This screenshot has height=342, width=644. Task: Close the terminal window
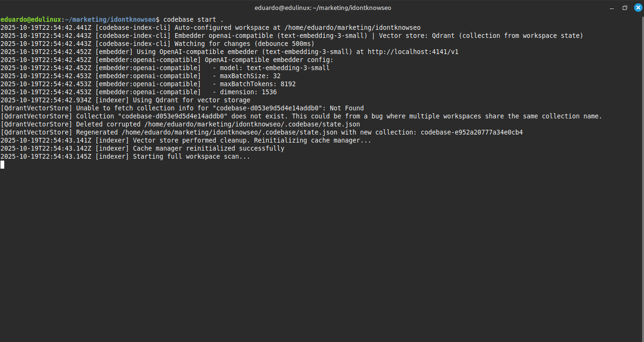(x=637, y=8)
